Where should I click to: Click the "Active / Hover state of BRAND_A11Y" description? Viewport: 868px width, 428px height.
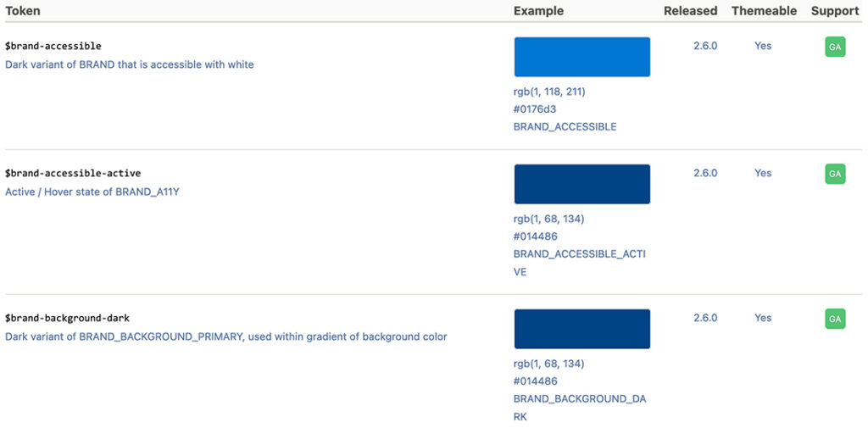click(92, 192)
